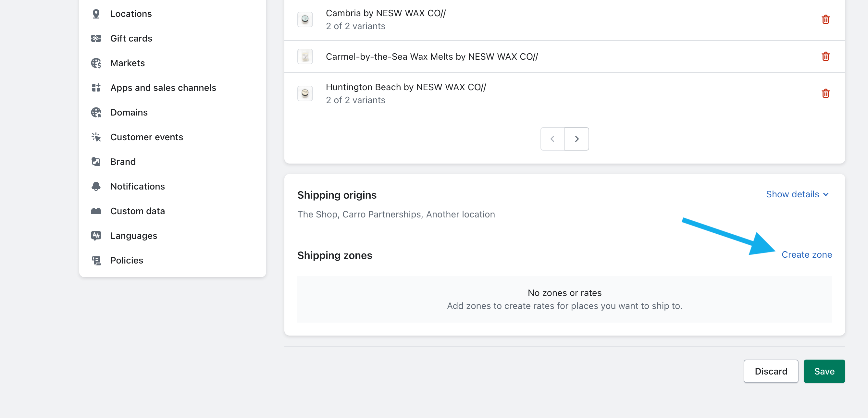Click the Markets globe icon
This screenshot has height=418, width=868.
(x=96, y=63)
